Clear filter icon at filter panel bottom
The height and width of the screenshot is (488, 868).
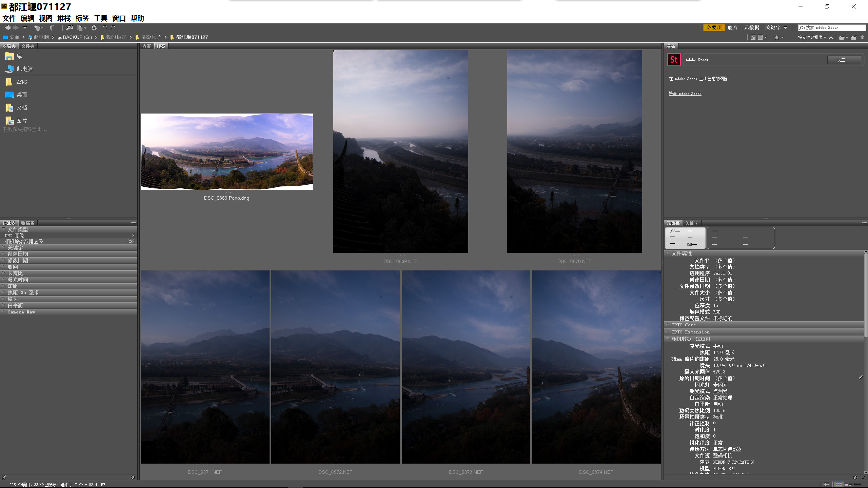(133, 477)
